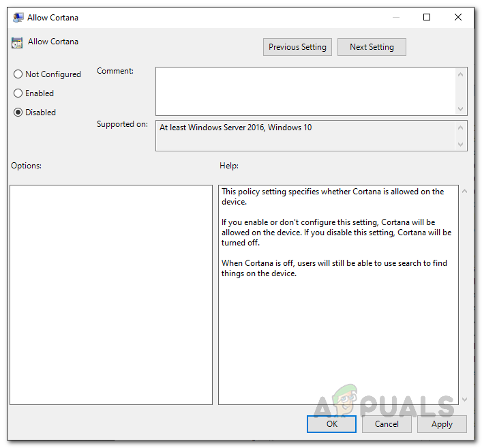Click the Comment box scroll down arrow

tap(460, 109)
